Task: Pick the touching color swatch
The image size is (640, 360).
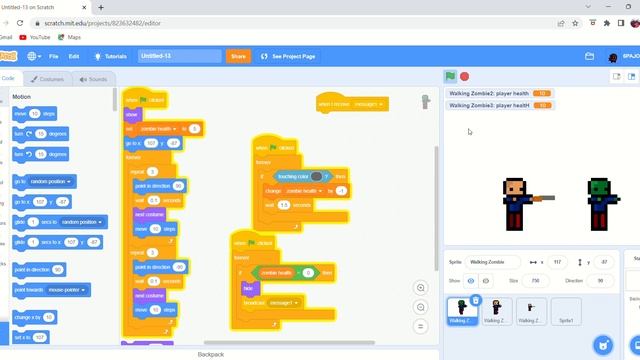Action: coord(316,176)
